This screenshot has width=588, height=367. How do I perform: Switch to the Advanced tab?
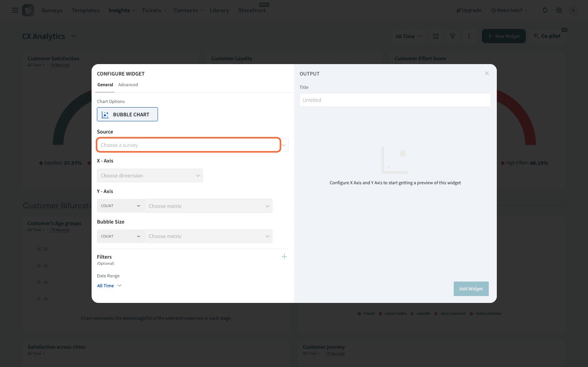point(128,85)
